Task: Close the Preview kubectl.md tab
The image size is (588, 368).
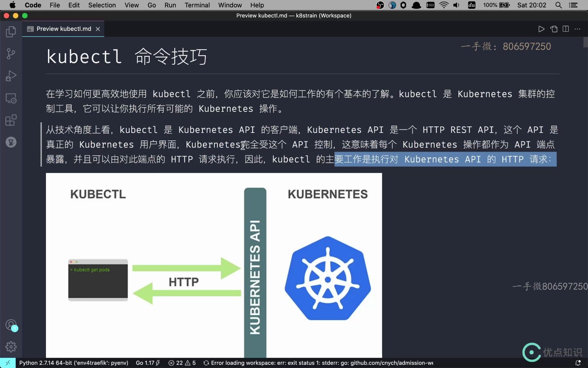Action: click(x=98, y=29)
